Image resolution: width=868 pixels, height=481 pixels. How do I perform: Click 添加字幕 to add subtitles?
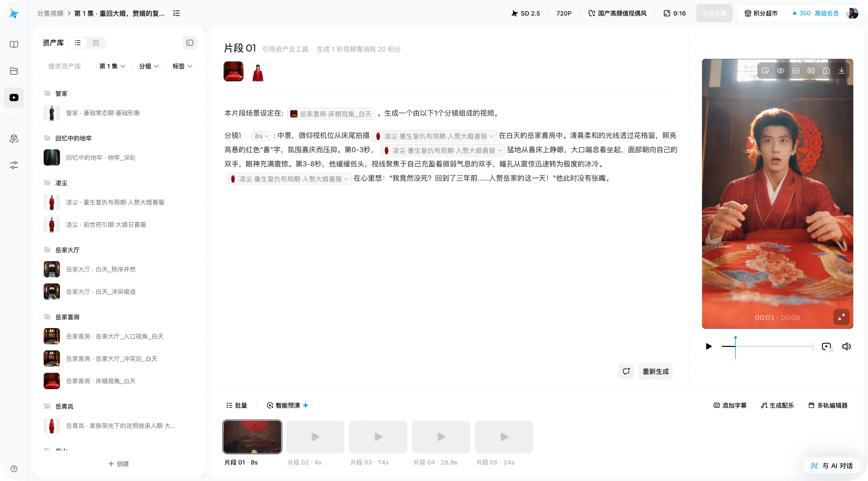click(x=730, y=405)
